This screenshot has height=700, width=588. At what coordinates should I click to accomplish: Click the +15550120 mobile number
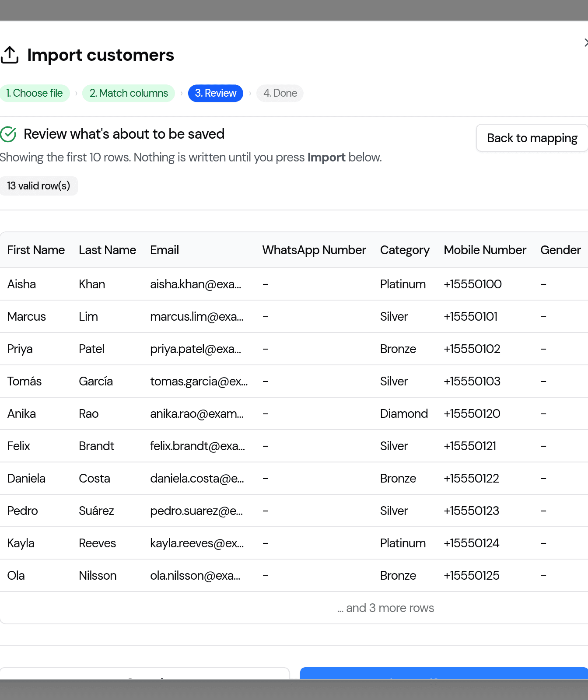pyautogui.click(x=472, y=414)
